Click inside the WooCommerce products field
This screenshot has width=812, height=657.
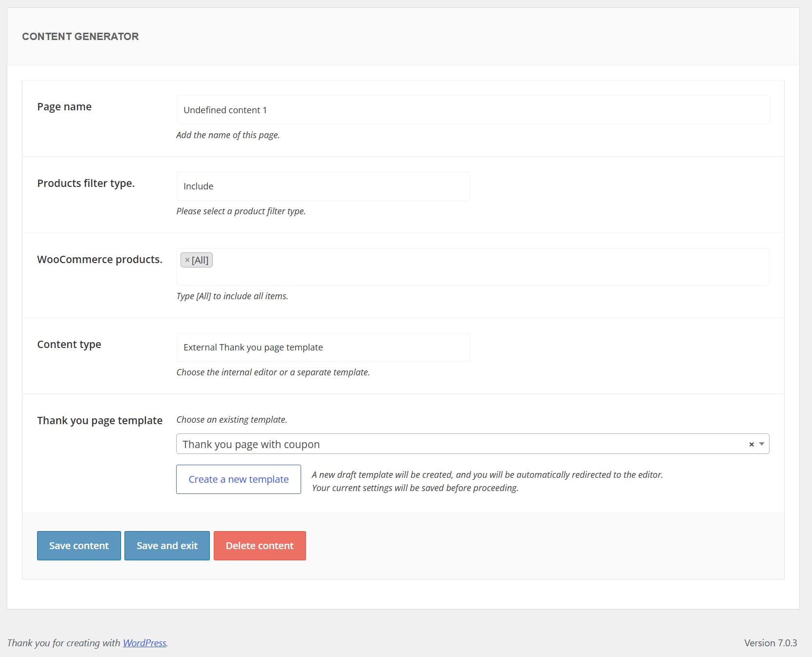(472, 267)
